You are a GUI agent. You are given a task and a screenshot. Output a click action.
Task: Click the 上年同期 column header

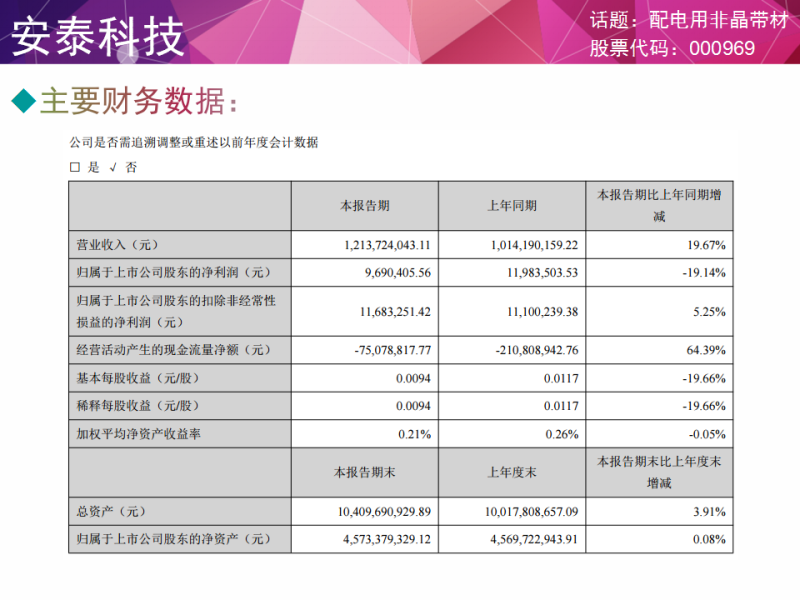coord(512,206)
